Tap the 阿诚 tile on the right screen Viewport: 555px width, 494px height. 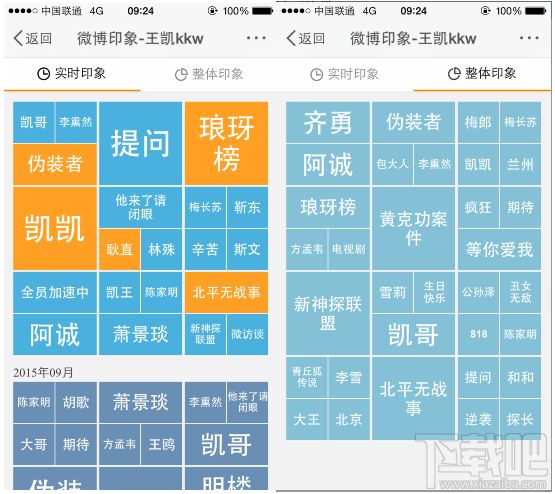click(328, 164)
